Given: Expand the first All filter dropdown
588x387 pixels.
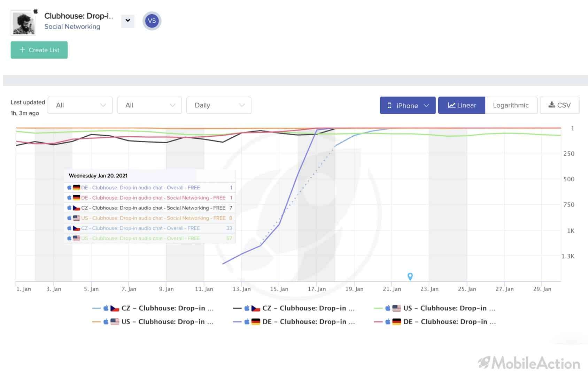Looking at the screenshot, I should tap(80, 105).
